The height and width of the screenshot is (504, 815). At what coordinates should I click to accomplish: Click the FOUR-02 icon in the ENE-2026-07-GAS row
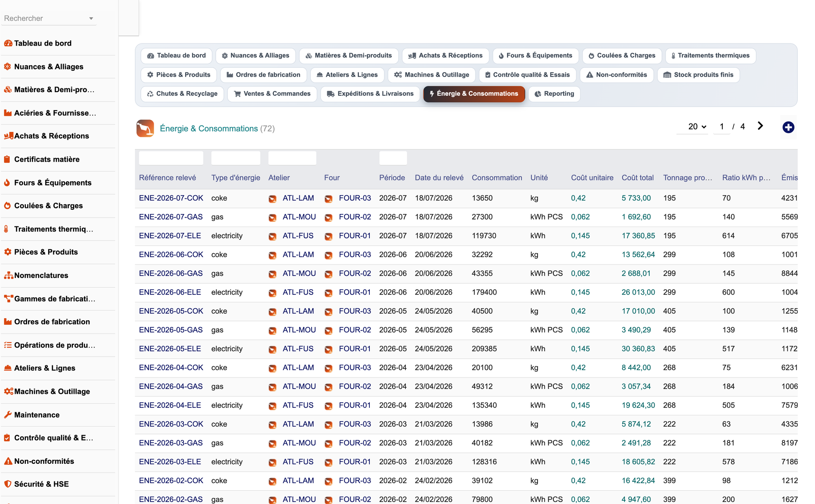329,218
